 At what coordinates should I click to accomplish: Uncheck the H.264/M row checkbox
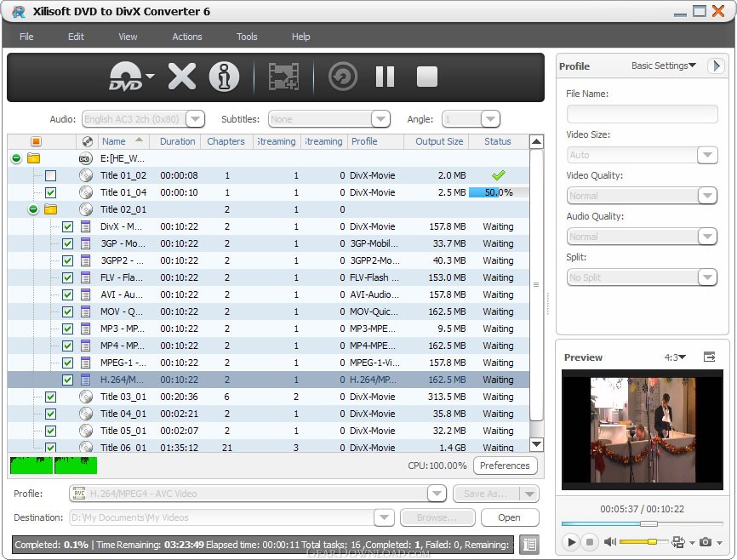(x=68, y=380)
